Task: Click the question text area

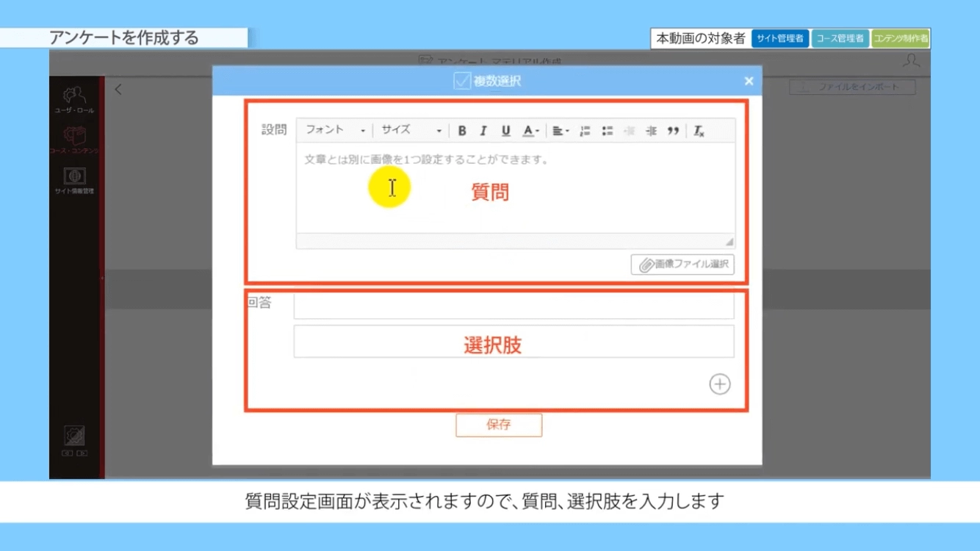Action: 515,188
